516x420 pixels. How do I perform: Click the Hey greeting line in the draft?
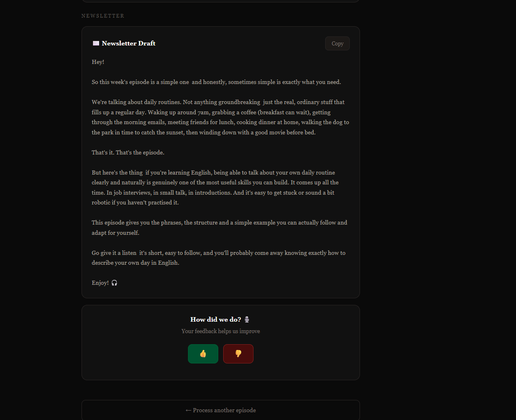click(98, 62)
